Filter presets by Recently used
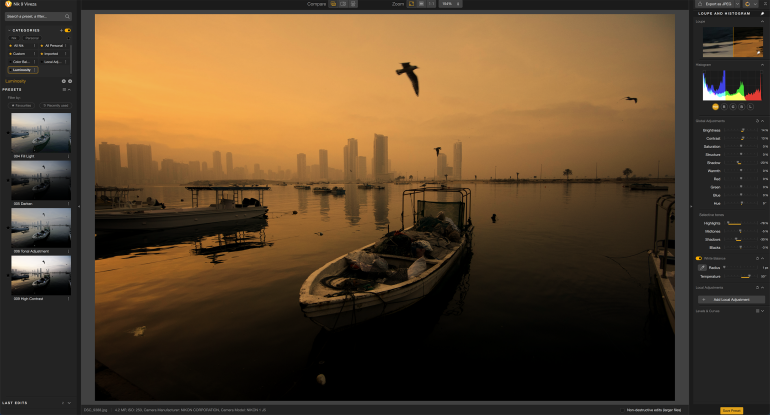The image size is (770, 415). [55, 106]
